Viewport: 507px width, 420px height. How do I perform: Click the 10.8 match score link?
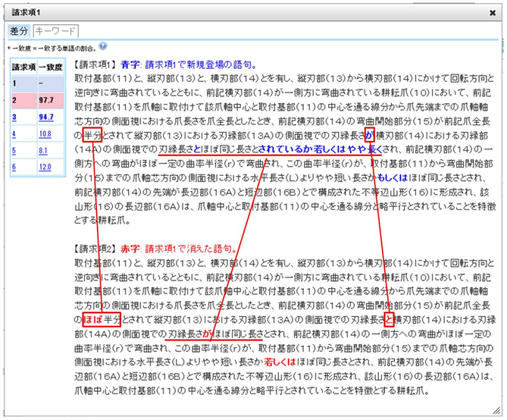coord(45,134)
